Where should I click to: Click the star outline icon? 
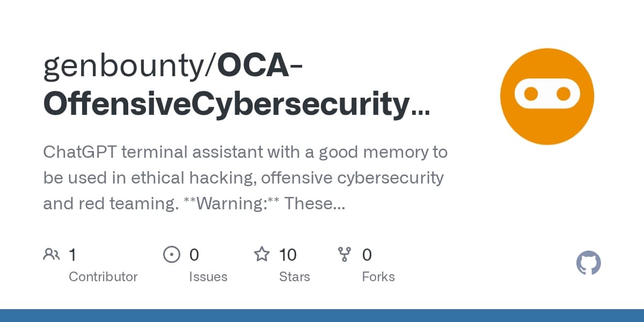coord(261,254)
